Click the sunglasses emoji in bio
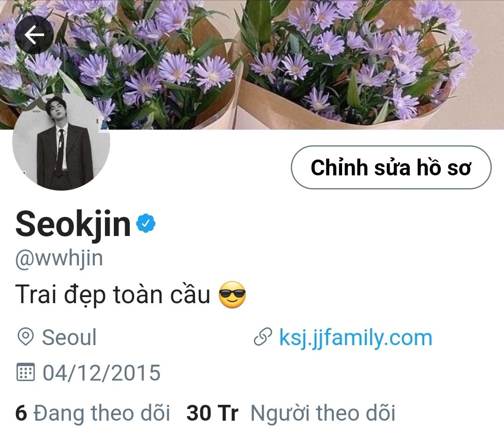This screenshot has height=444, width=504. (x=232, y=295)
